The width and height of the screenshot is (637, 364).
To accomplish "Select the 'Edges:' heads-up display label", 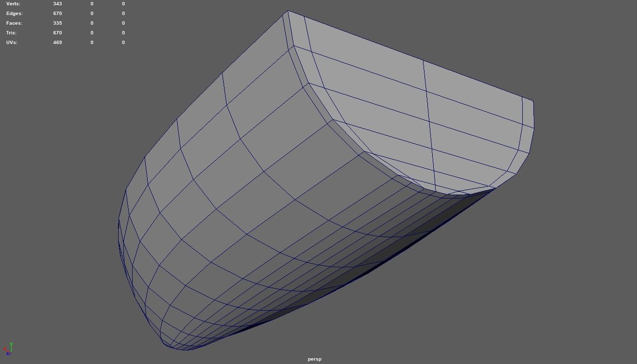I will [14, 14].
